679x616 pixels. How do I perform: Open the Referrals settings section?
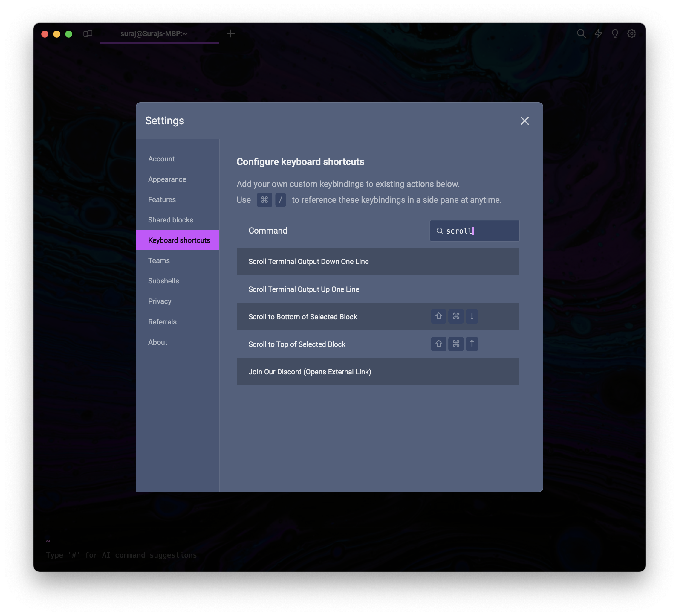pyautogui.click(x=178, y=322)
